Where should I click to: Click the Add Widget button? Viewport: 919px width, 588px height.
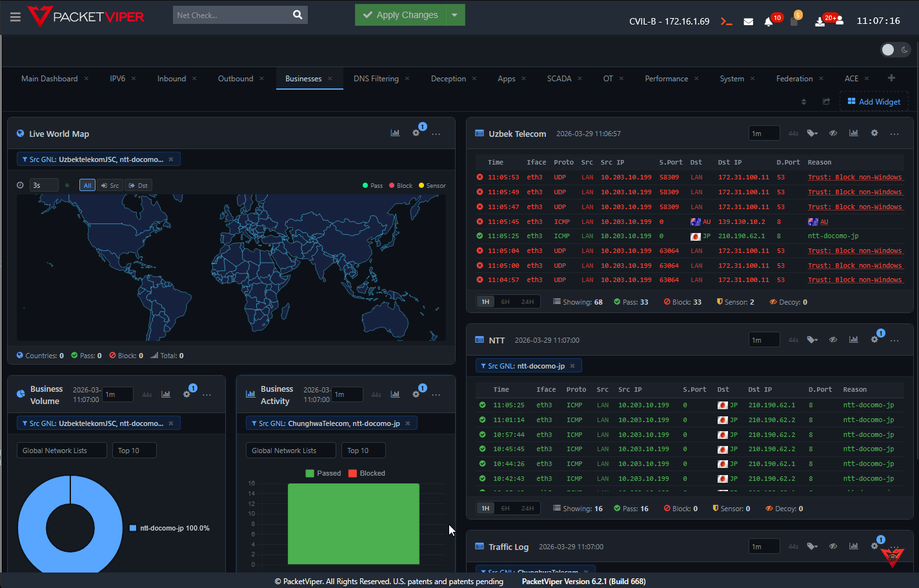[x=874, y=101]
